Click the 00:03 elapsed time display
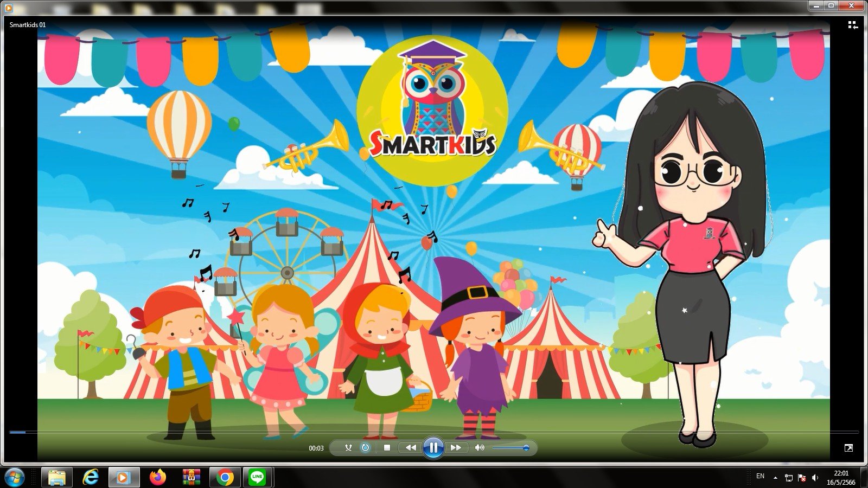This screenshot has width=868, height=488. pos(316,448)
